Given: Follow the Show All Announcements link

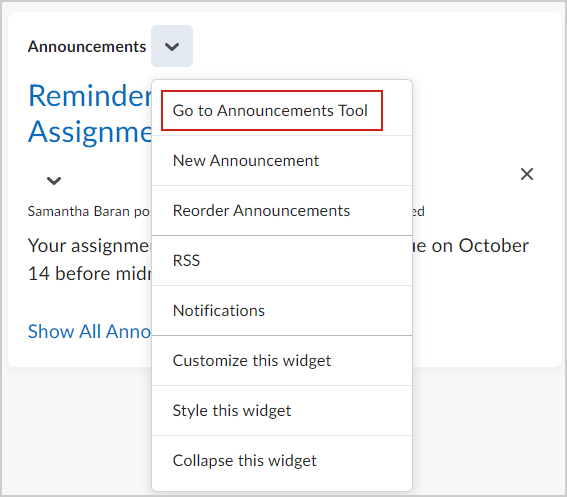Looking at the screenshot, I should click(x=89, y=331).
